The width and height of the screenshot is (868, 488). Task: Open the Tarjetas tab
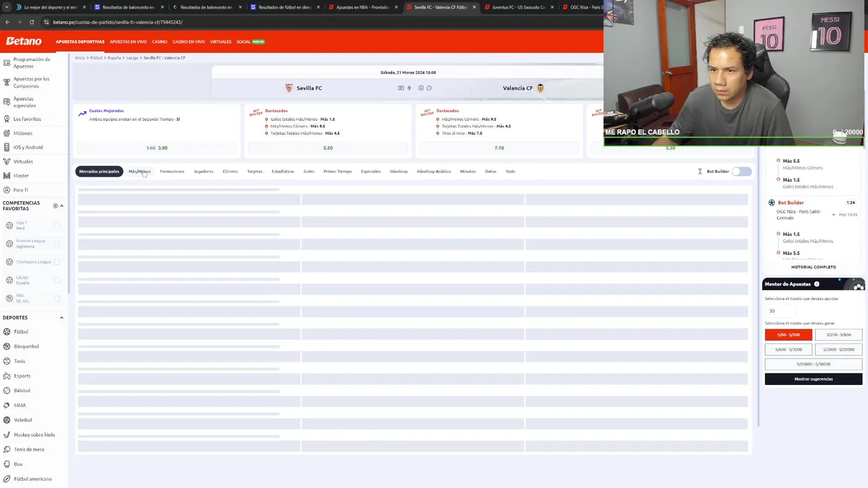click(x=254, y=171)
